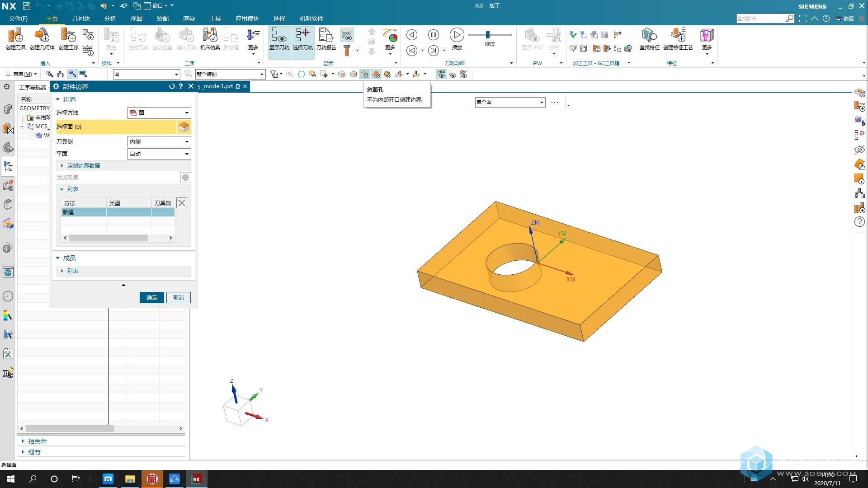The height and width of the screenshot is (488, 868).
Task: Open the History clock sidebar icon
Action: 8,296
